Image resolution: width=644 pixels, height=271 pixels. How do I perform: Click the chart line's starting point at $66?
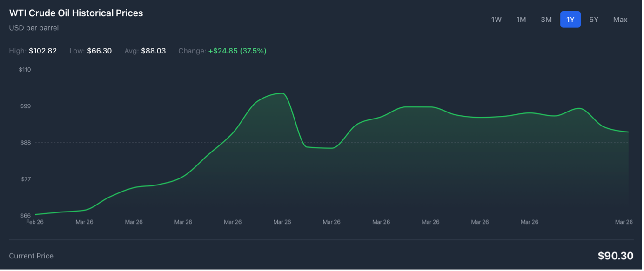(x=36, y=214)
